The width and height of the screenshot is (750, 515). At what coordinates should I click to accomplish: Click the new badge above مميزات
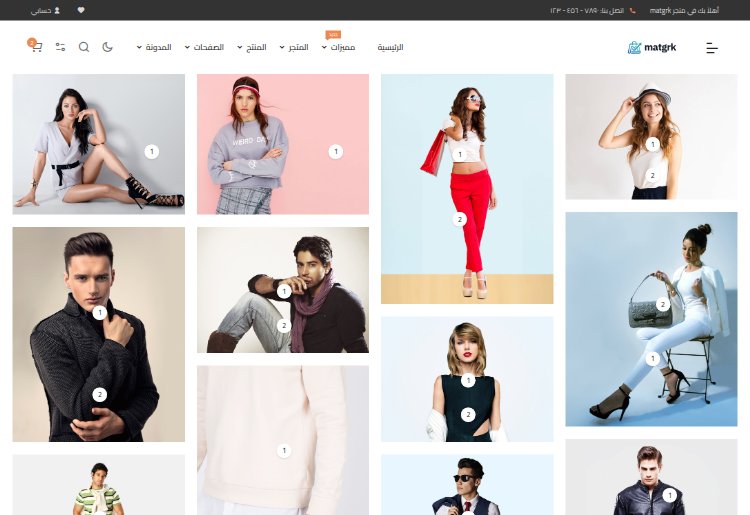tap(333, 34)
